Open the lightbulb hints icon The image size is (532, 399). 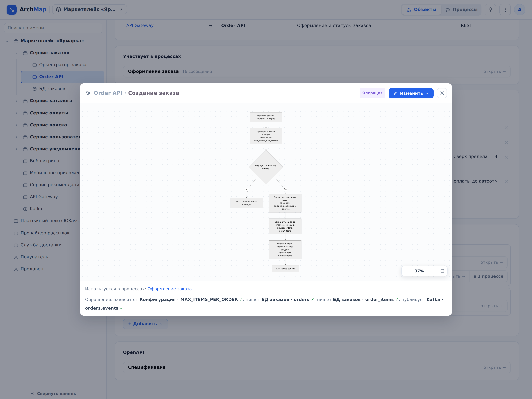pyautogui.click(x=490, y=10)
